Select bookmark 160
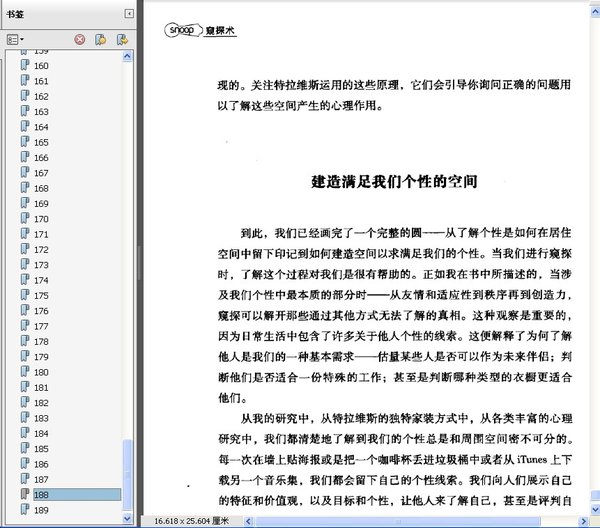This screenshot has width=600, height=528. (x=41, y=66)
